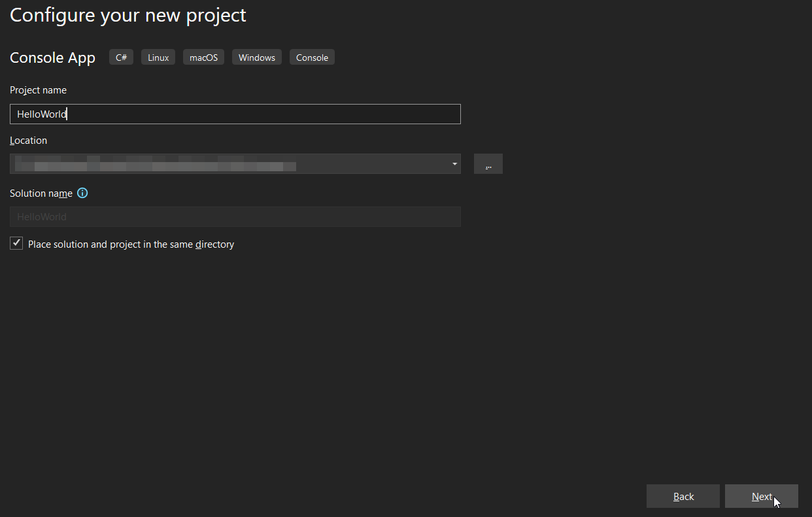Click the 'Solution name' label
The height and width of the screenshot is (517, 812).
point(41,193)
